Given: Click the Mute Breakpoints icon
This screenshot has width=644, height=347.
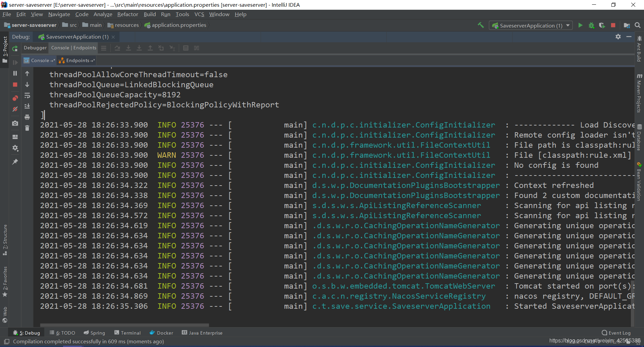Looking at the screenshot, I should tap(15, 109).
